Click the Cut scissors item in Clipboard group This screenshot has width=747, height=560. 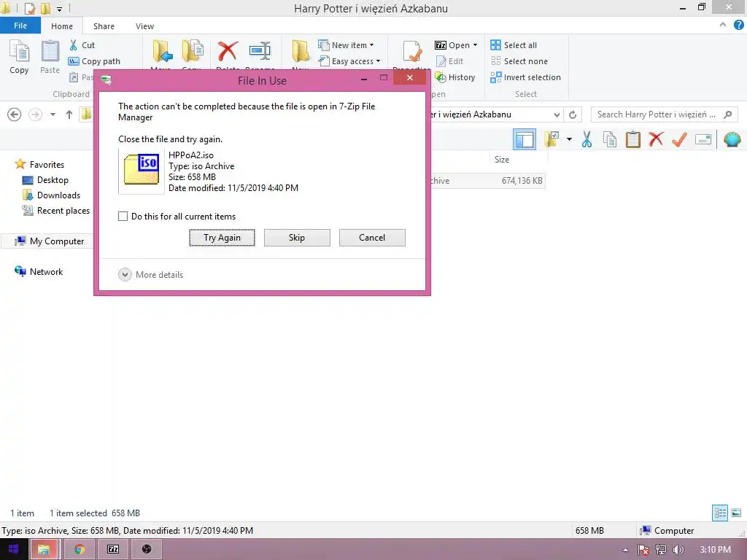pos(82,45)
